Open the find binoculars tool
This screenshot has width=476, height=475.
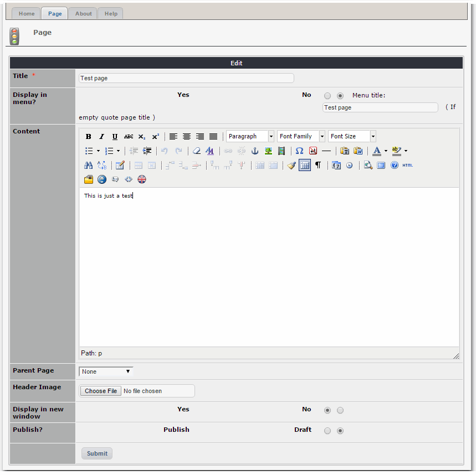[88, 165]
